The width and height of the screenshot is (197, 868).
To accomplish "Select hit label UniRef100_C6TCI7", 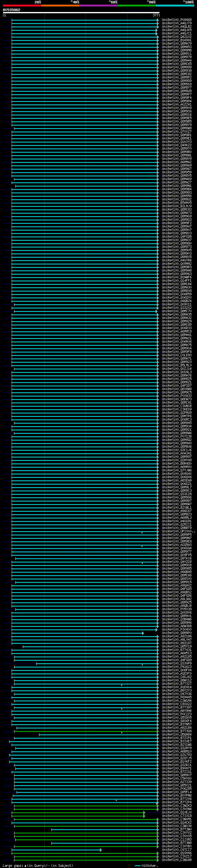I will [x=177, y=850].
